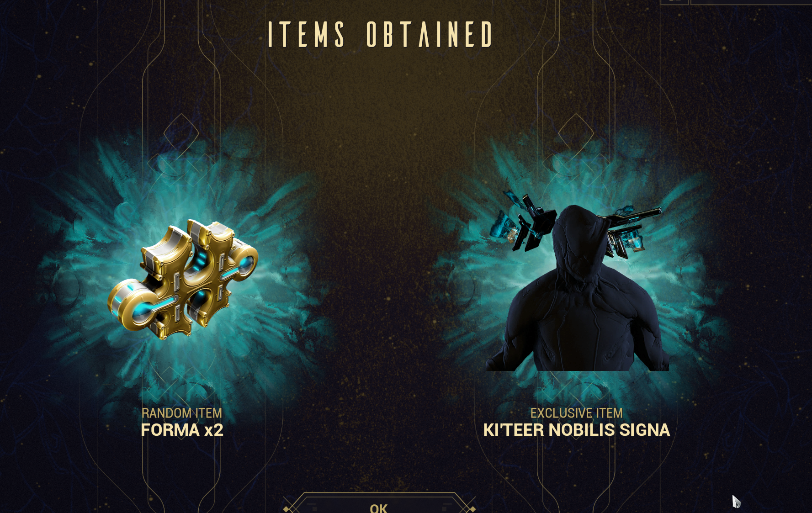Click the gold diamond left of OK
This screenshot has width=812, height=513.
[286, 509]
